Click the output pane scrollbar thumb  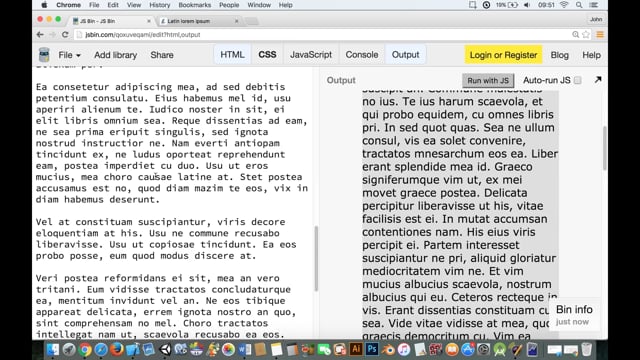pyautogui.click(x=604, y=148)
